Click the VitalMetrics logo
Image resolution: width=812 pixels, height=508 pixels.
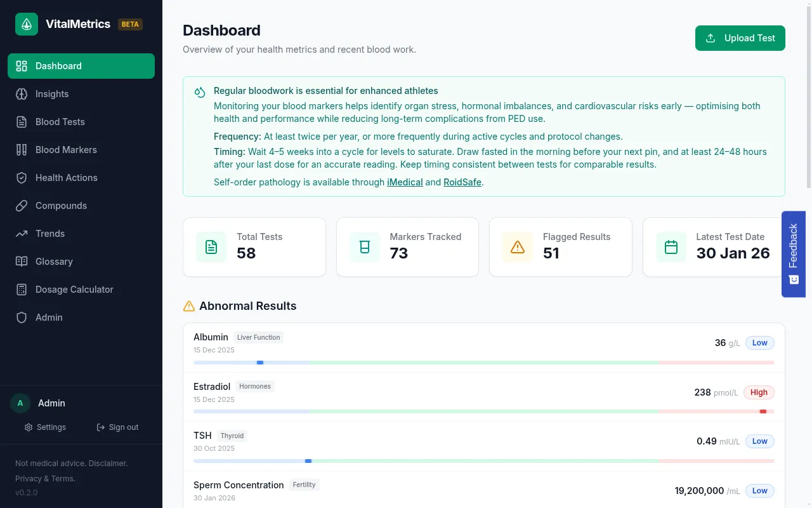[x=26, y=24]
